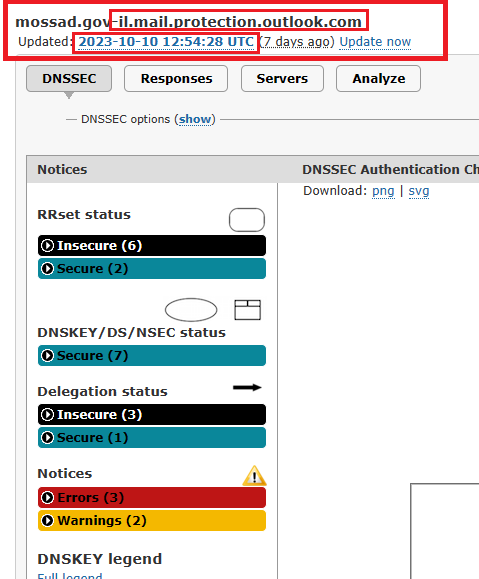
Task: Switch to the DNSSEC tab
Action: tap(69, 79)
